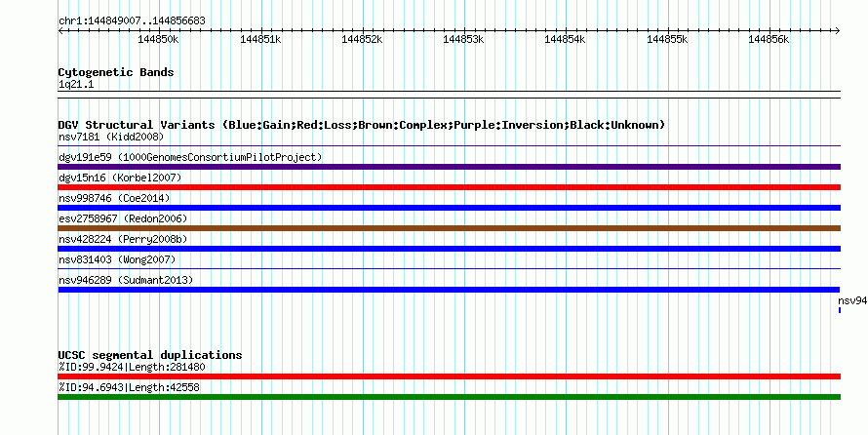868x435 pixels.
Task: Click the chr1:144849007..144856683 region label
Action: pyautogui.click(x=132, y=21)
